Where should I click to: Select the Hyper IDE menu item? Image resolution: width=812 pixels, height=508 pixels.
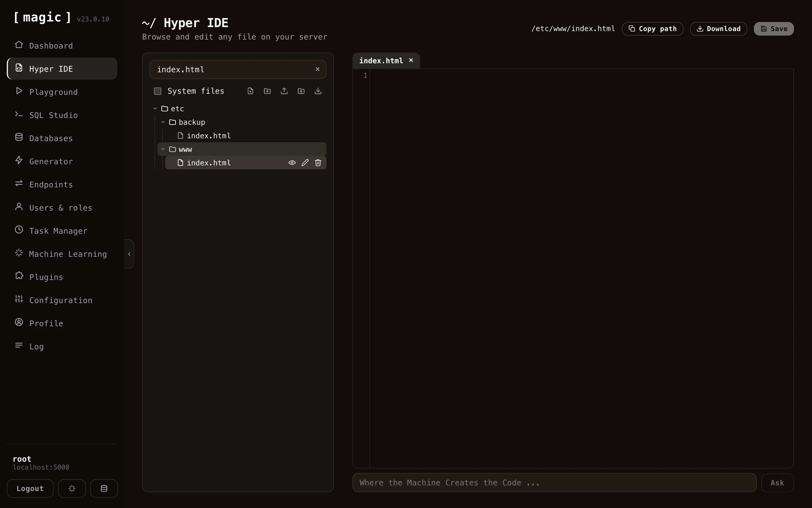click(x=62, y=69)
